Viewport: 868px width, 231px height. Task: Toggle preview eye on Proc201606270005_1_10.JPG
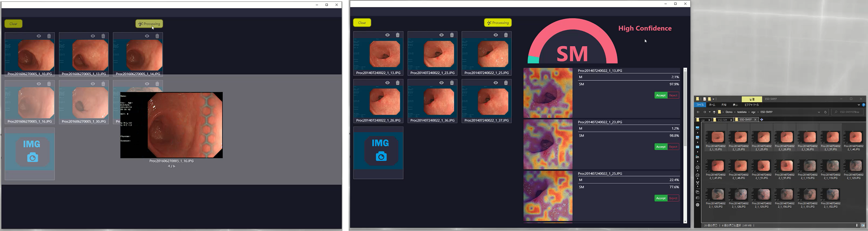pyautogui.click(x=39, y=36)
